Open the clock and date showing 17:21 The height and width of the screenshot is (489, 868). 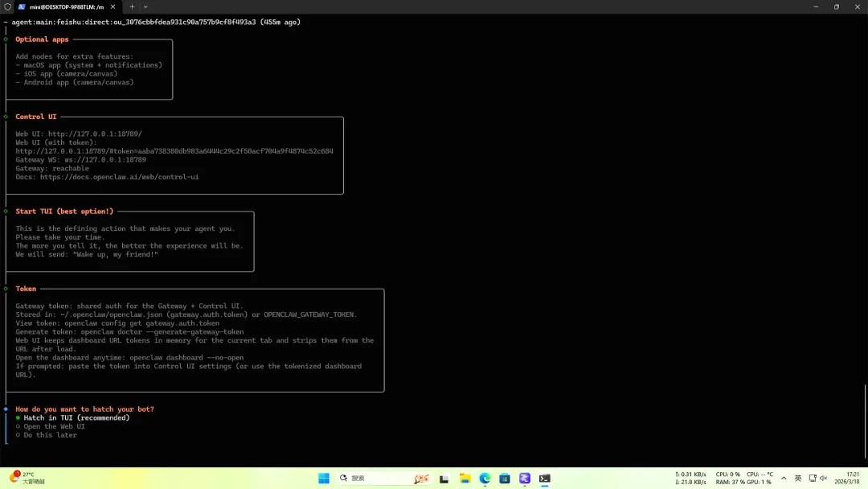coord(847,478)
